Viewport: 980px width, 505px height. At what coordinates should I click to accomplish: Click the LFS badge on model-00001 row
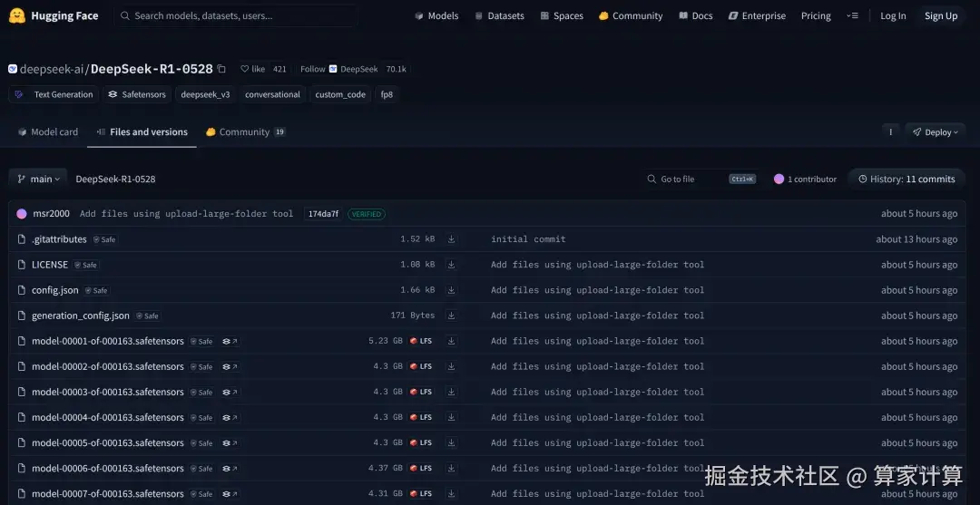pos(421,341)
